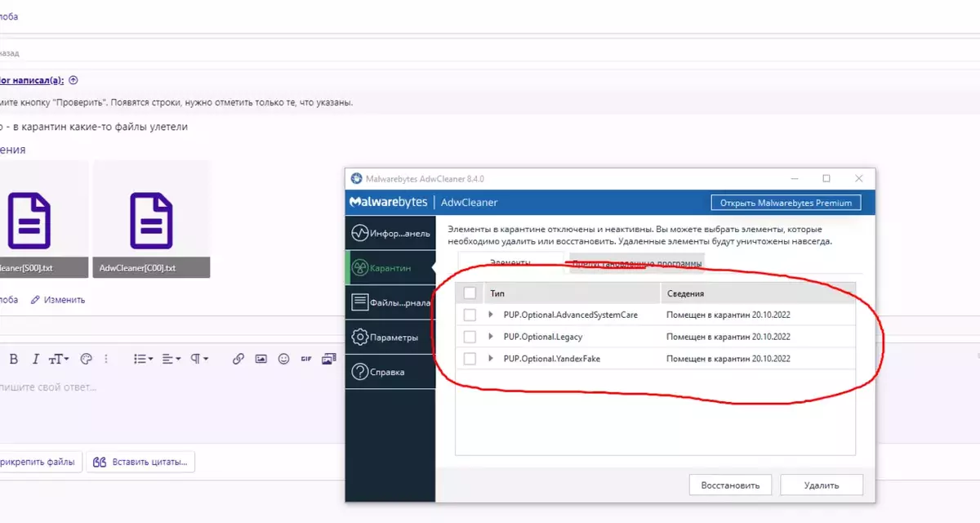
Task: Check the PUP.Optional.AdvancedSystemCare checkbox
Action: [x=470, y=315]
